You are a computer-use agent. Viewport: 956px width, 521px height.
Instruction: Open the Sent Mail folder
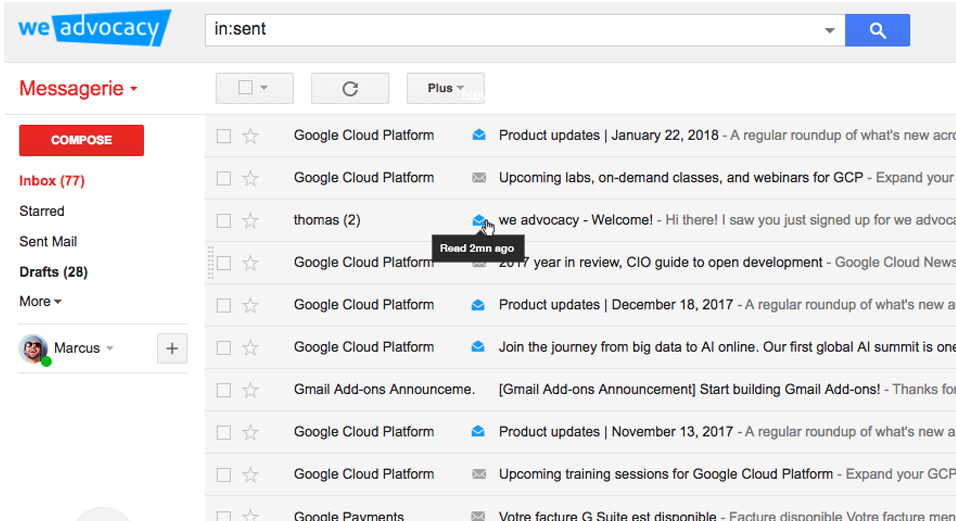48,242
